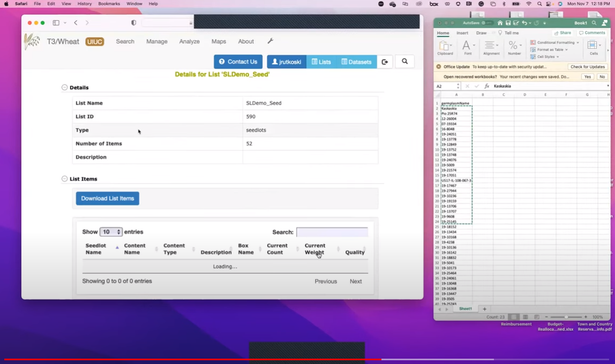Image resolution: width=615 pixels, height=364 pixels.
Task: Click the Excel Home house icon
Action: coord(500,23)
